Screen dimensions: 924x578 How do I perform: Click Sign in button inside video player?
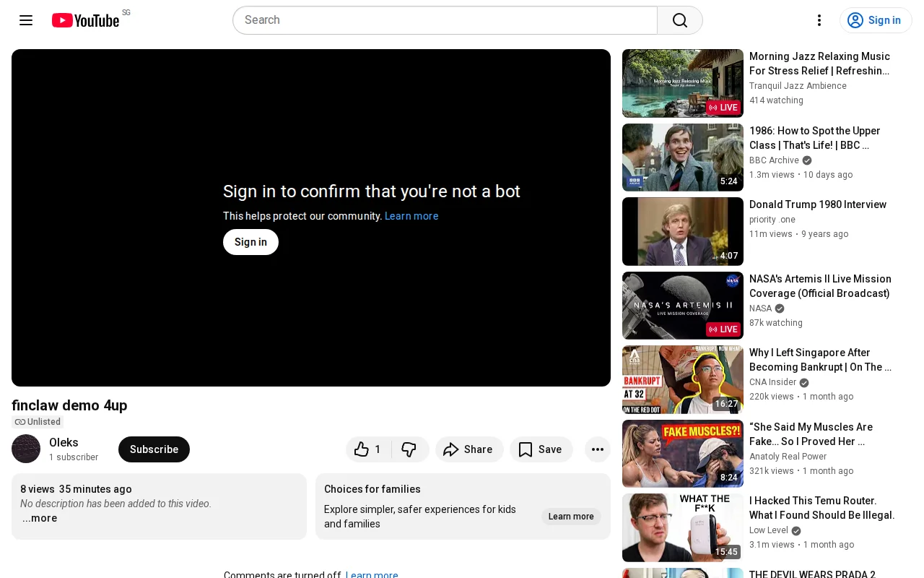(x=250, y=242)
